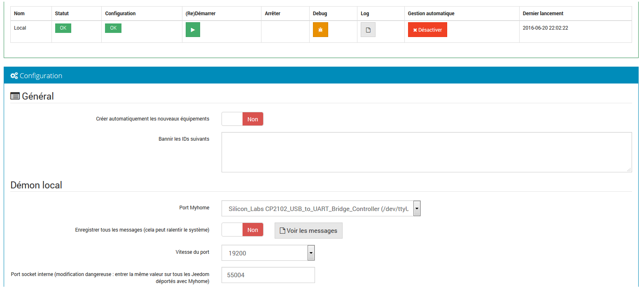Toggle Enregistrer tous les messages switch
Screen dimensions: 644x290
pos(243,230)
